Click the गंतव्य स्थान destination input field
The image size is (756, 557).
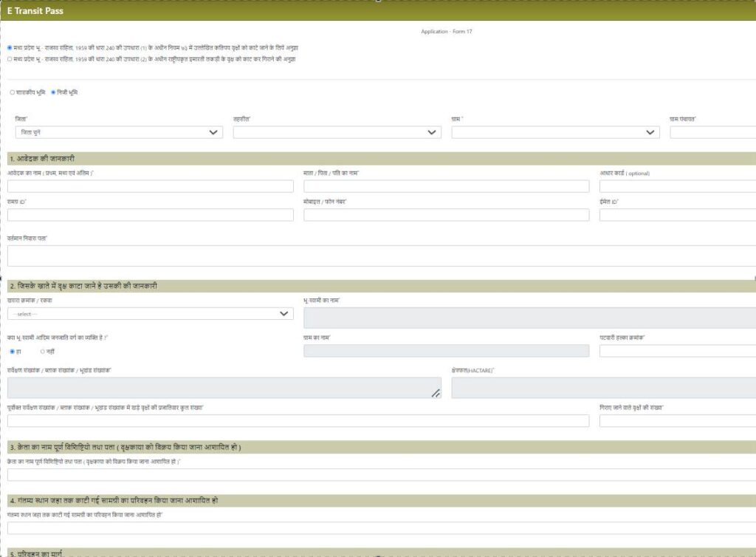[382, 528]
